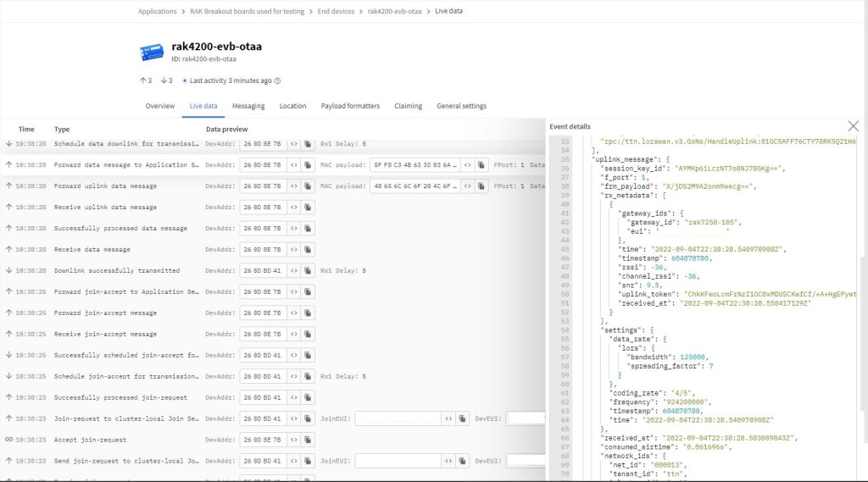Screen dimensions: 868x482
Task: Toggle MAC payload format in Forward uplink data message row
Action: [466, 186]
